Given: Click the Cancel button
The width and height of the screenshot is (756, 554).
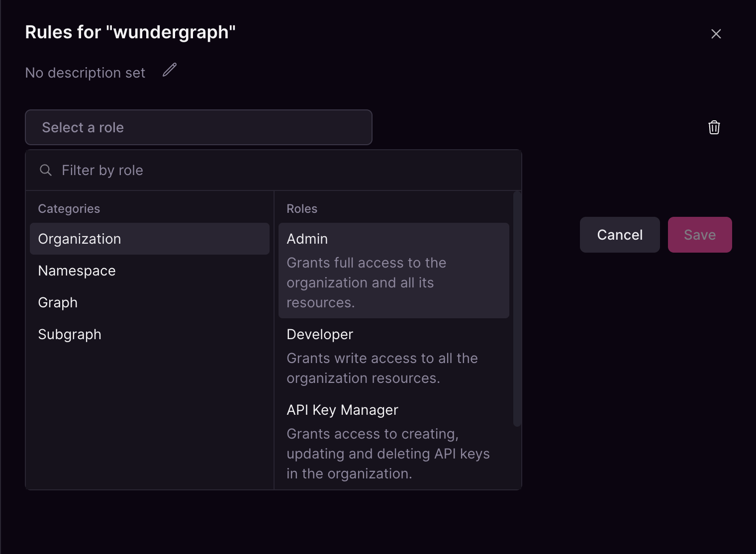Looking at the screenshot, I should pyautogui.click(x=620, y=234).
